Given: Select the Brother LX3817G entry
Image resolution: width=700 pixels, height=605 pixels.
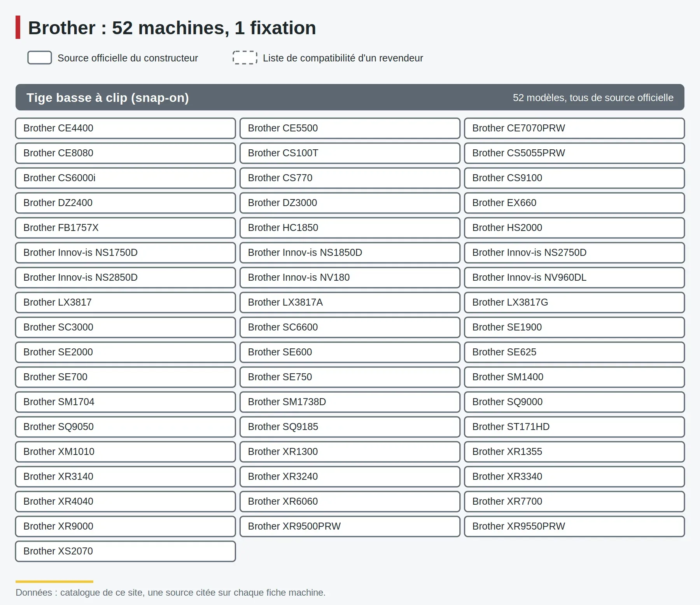Looking at the screenshot, I should (x=574, y=302).
